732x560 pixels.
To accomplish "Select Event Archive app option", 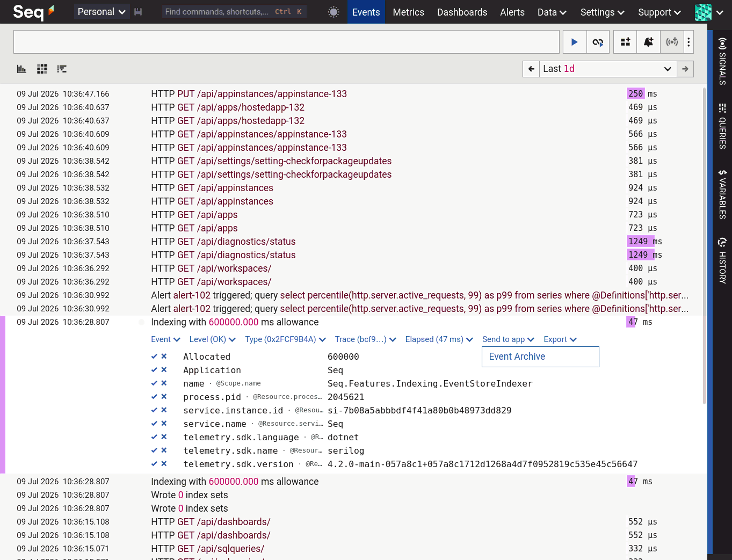I will [x=540, y=357].
